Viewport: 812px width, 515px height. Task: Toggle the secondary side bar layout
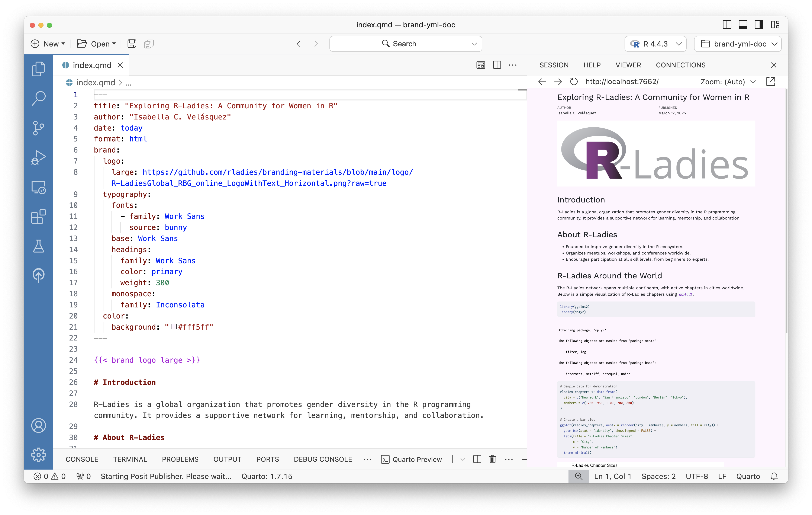[x=759, y=25]
